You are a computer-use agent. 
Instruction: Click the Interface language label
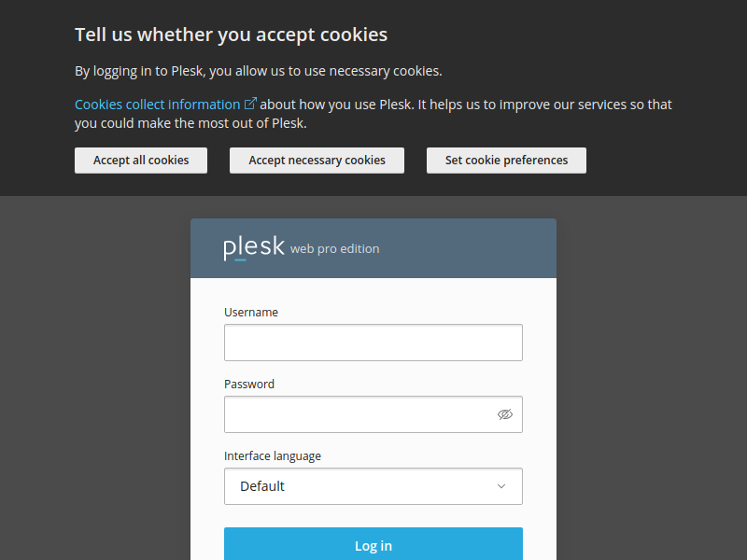(x=273, y=456)
